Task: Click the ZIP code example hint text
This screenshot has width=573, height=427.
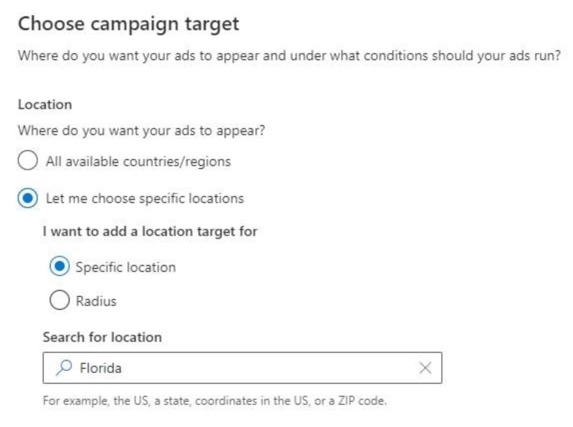Action: coord(215,401)
